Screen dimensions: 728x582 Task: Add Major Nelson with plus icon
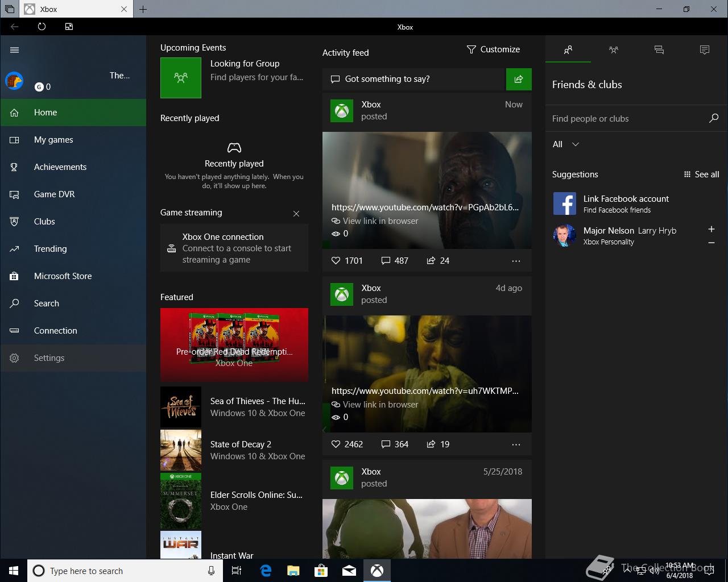(712, 229)
